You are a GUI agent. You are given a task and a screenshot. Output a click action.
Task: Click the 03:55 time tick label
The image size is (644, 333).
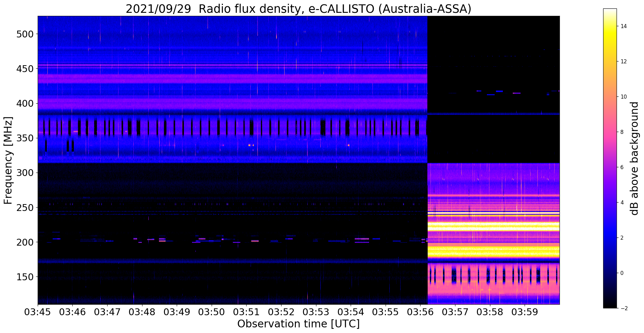tap(386, 312)
